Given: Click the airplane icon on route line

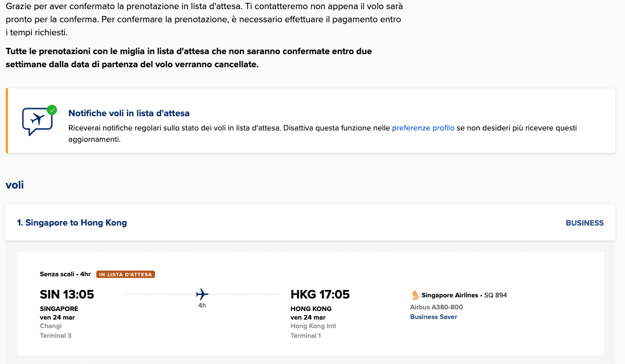Looking at the screenshot, I should pos(202,295).
